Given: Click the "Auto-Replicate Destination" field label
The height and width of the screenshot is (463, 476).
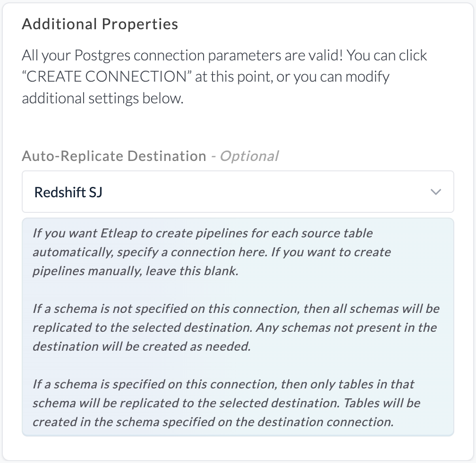Looking at the screenshot, I should 114,156.
